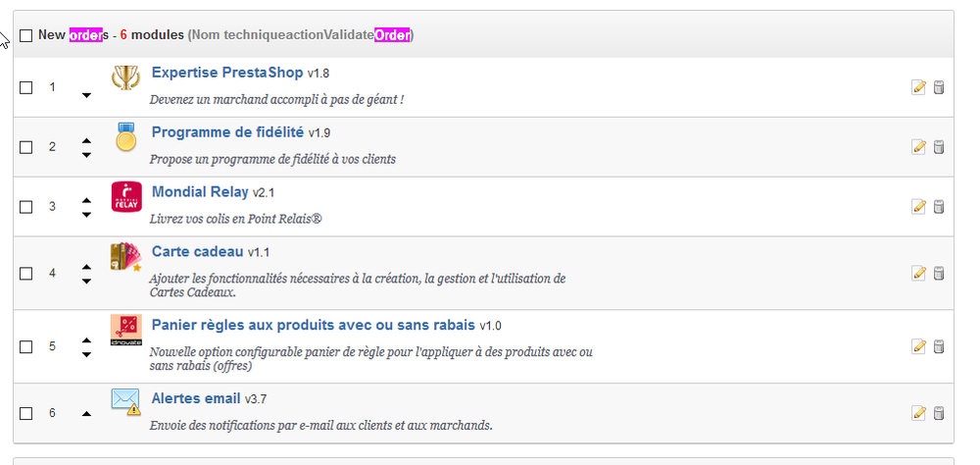The width and height of the screenshot is (980, 465).
Task: Edit the Programme de fidélité hook
Action: tap(918, 147)
